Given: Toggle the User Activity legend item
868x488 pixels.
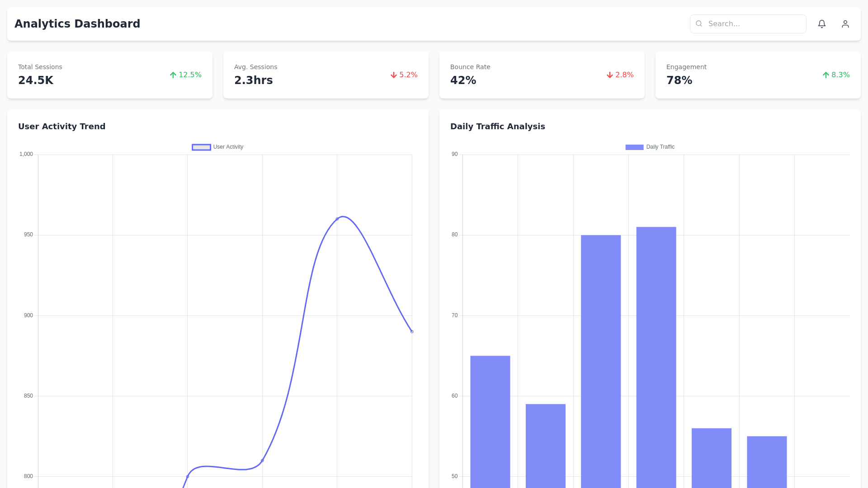Looking at the screenshot, I should (228, 147).
